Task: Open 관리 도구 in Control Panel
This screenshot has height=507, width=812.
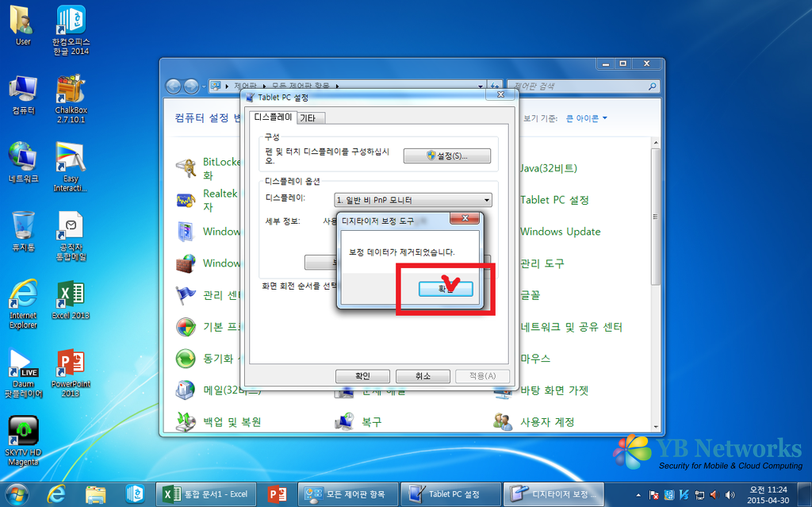Action: 542,263
